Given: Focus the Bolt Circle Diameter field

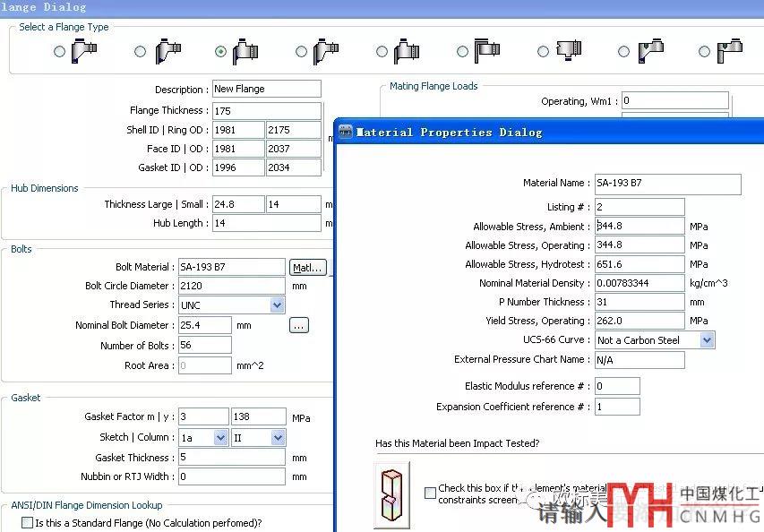Looking at the screenshot, I should pos(231,286).
